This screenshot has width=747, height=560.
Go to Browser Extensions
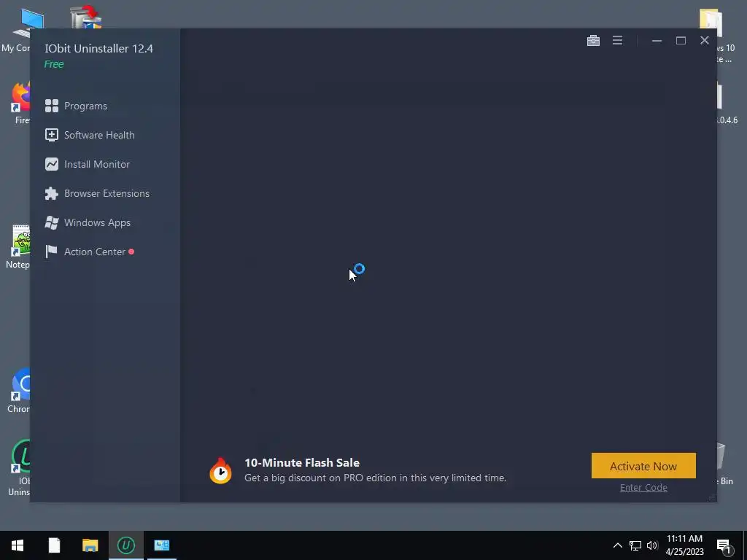[x=97, y=193]
